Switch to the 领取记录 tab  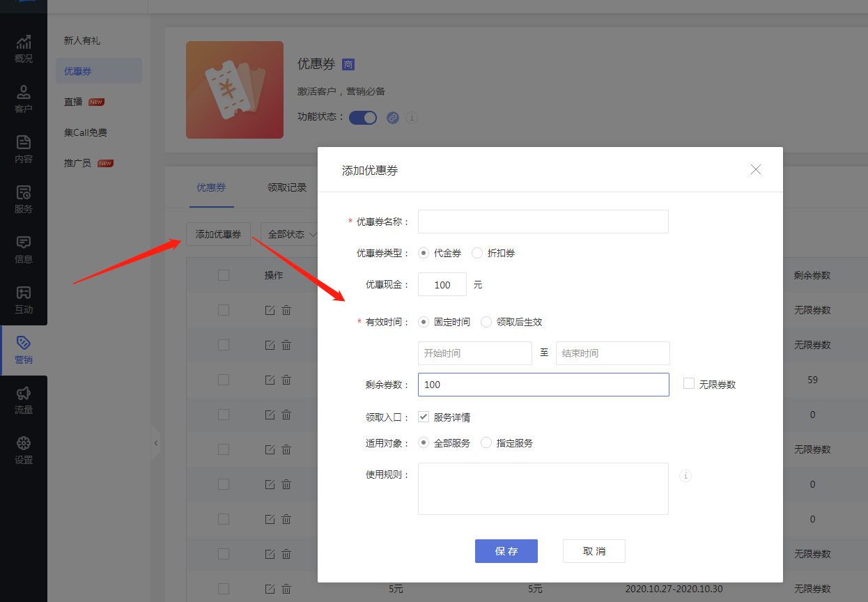tap(287, 187)
